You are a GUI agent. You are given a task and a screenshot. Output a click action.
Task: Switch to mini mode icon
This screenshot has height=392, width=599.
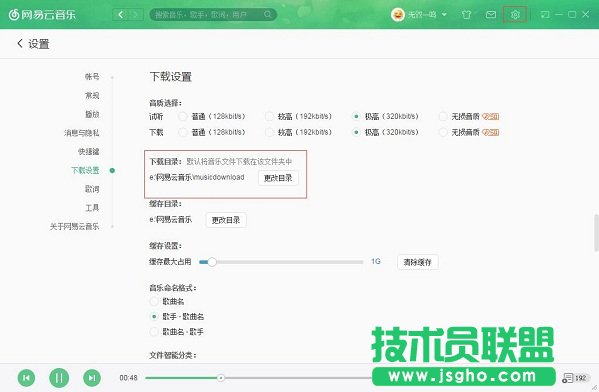(x=545, y=15)
